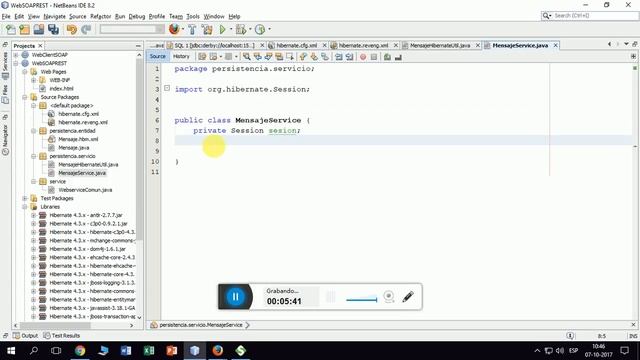Click the Stop Macro Recording square icon
This screenshot has width=640, height=360.
pos(373,57)
